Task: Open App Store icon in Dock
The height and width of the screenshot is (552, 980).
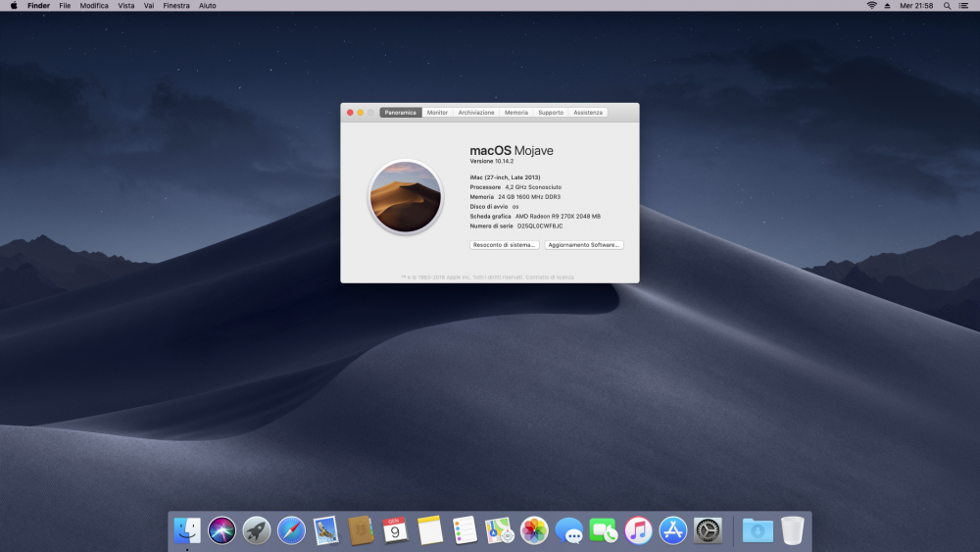Action: (673, 530)
